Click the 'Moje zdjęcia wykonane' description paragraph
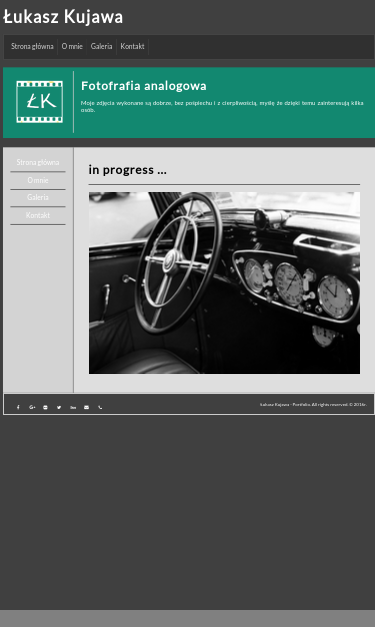The width and height of the screenshot is (375, 627). coord(222,106)
